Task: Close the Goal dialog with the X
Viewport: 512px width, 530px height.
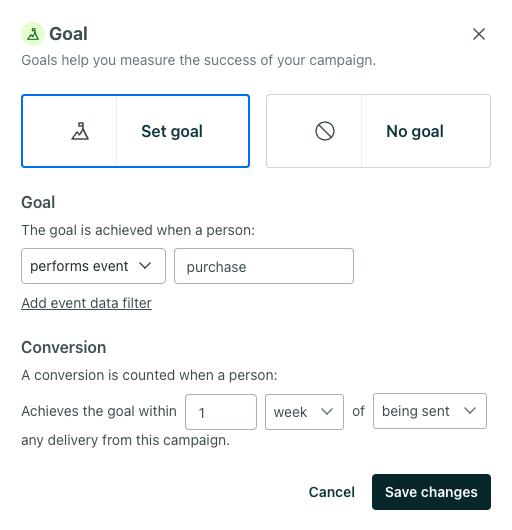Action: (x=479, y=34)
